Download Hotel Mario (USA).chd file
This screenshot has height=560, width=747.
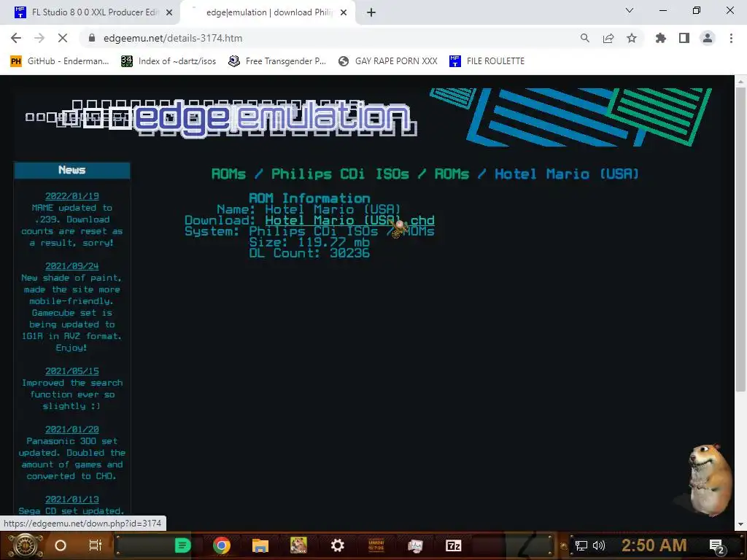pos(349,220)
